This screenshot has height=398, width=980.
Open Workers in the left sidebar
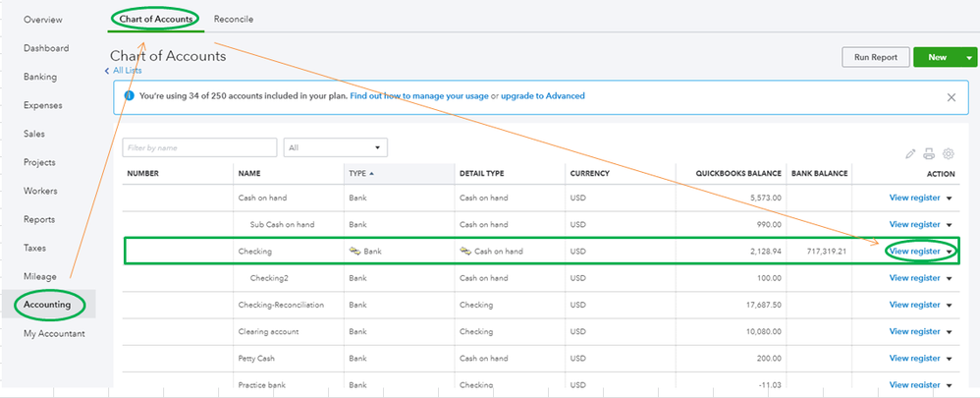tap(40, 191)
